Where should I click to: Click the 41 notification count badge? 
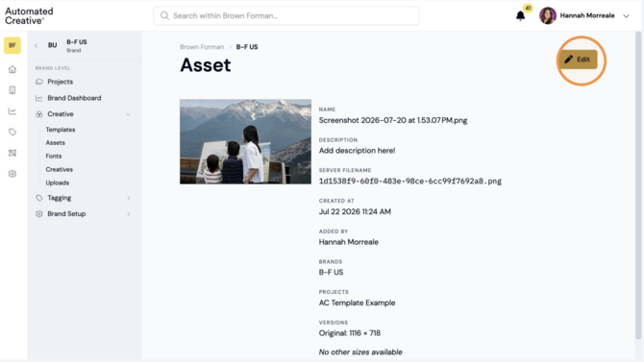click(x=528, y=8)
